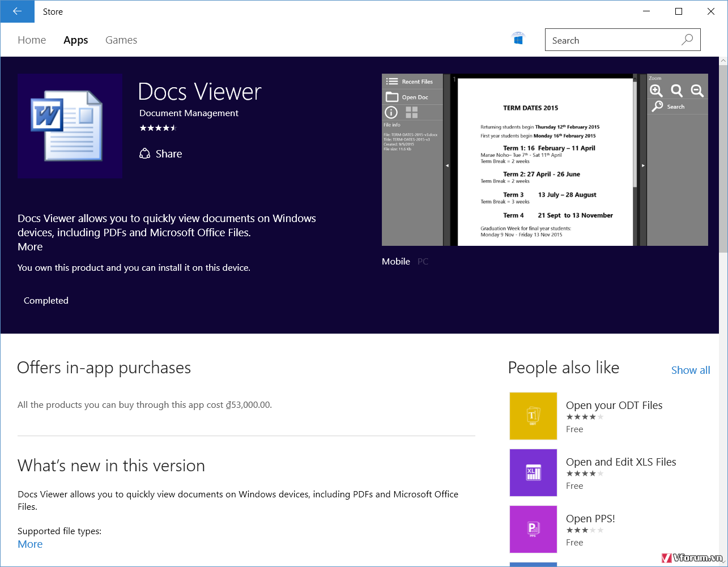Click the Free price under Open your ODT Files
This screenshot has height=567, width=728.
[x=574, y=429]
